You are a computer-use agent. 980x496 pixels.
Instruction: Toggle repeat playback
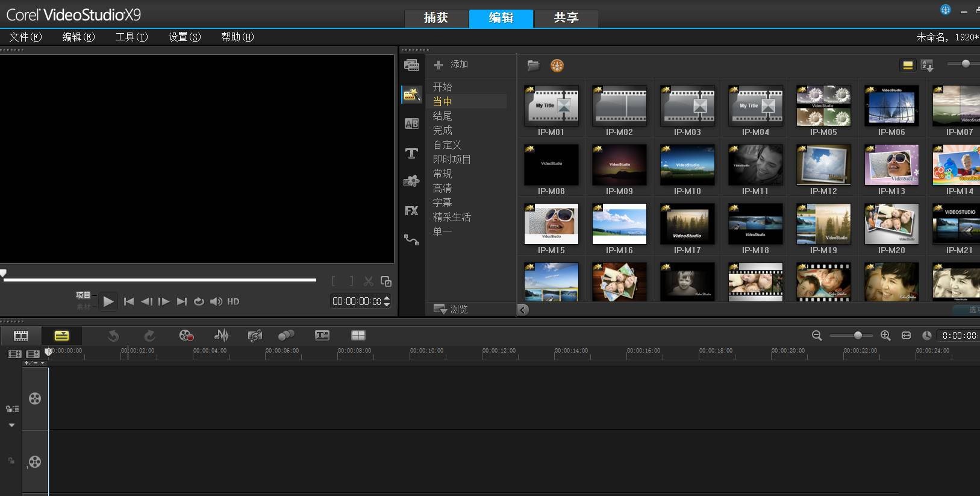199,301
